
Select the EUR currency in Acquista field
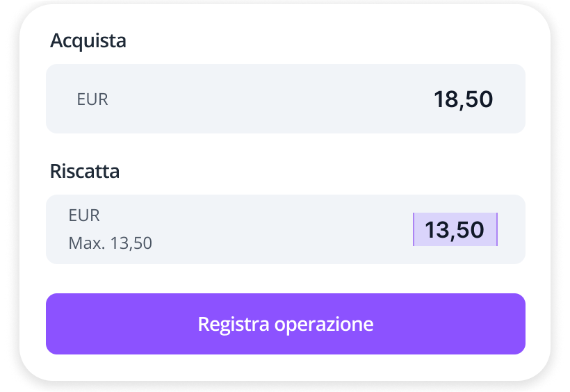point(92,99)
